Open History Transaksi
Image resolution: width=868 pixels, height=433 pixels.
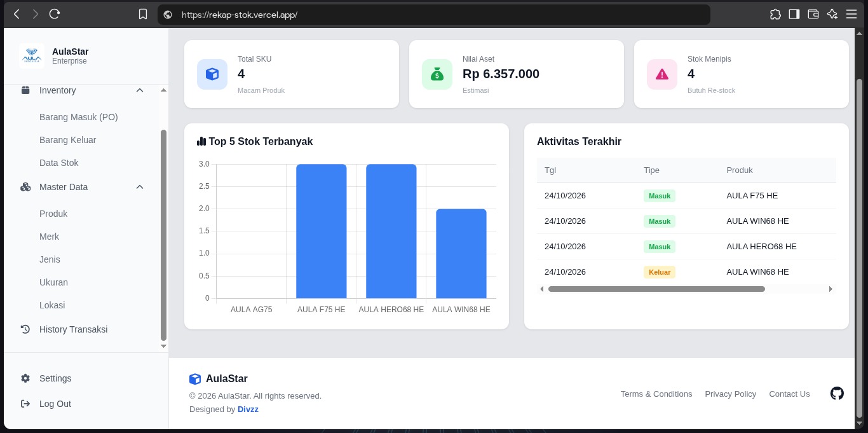pyautogui.click(x=74, y=329)
